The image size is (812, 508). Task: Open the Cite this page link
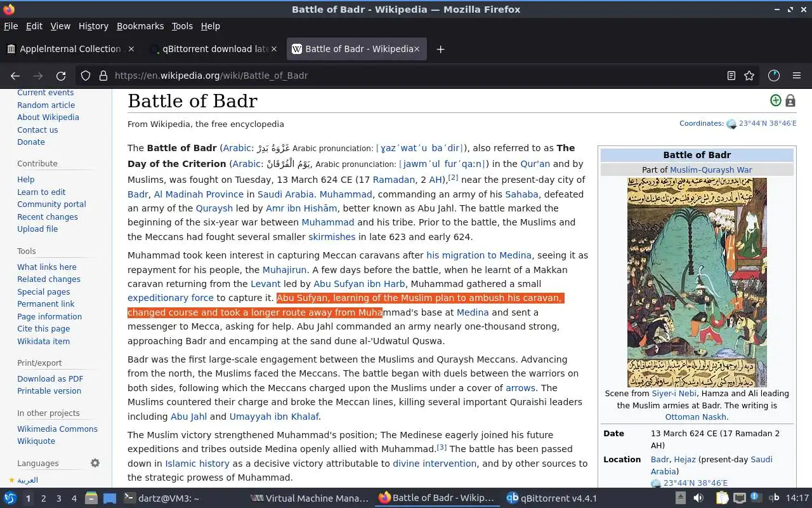pyautogui.click(x=43, y=328)
